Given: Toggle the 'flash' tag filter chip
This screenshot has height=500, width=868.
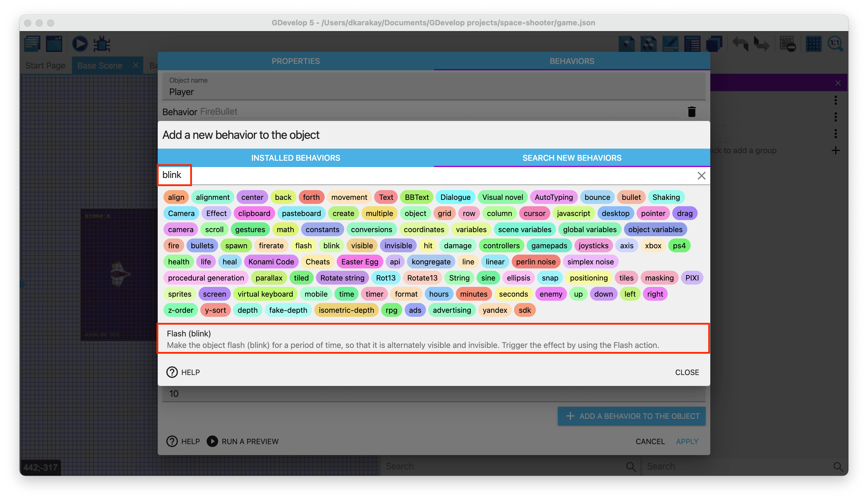Looking at the screenshot, I should pos(303,245).
